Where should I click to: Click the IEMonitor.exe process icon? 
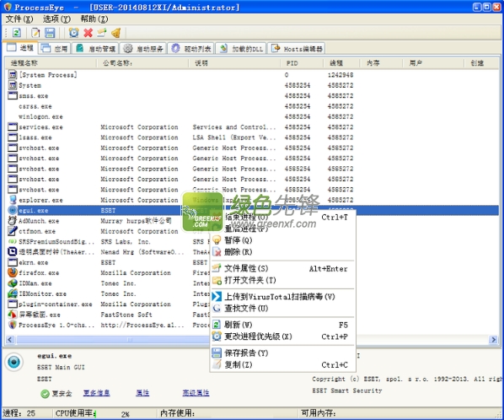coord(13,293)
